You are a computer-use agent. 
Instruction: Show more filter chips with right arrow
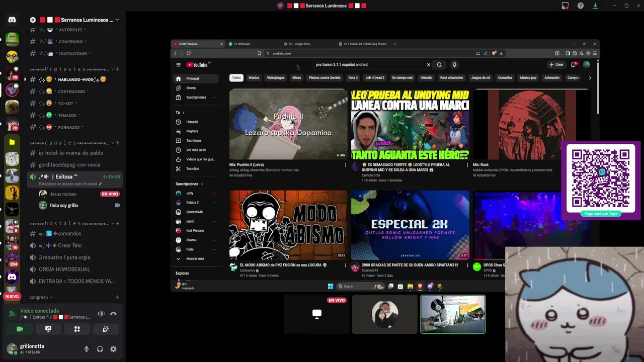point(590,78)
